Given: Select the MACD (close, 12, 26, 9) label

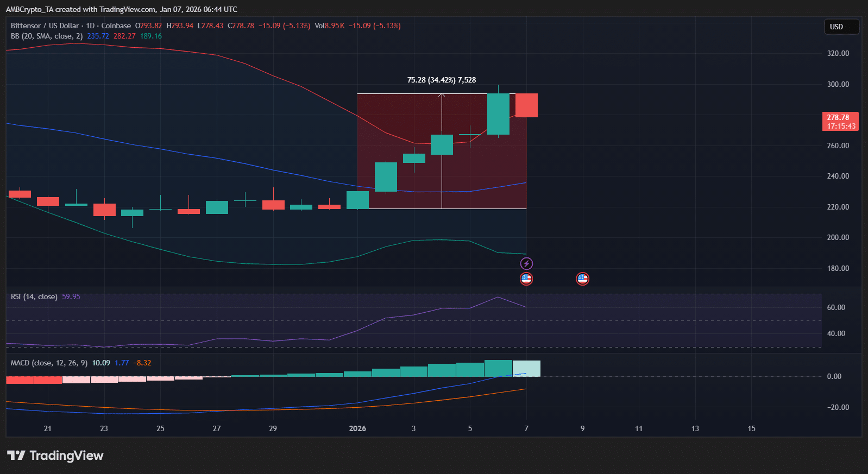Looking at the screenshot, I should point(49,363).
